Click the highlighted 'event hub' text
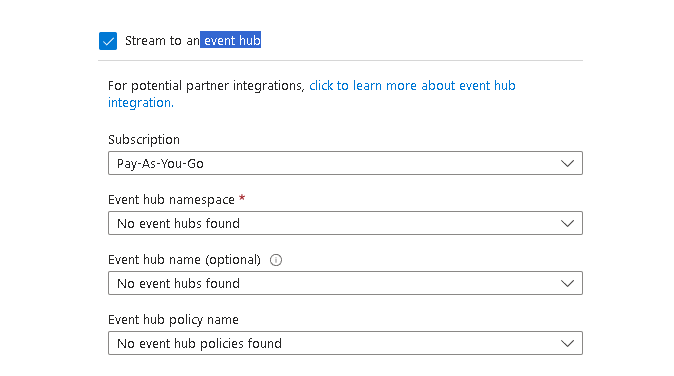Image resolution: width=674 pixels, height=376 pixels. point(231,40)
